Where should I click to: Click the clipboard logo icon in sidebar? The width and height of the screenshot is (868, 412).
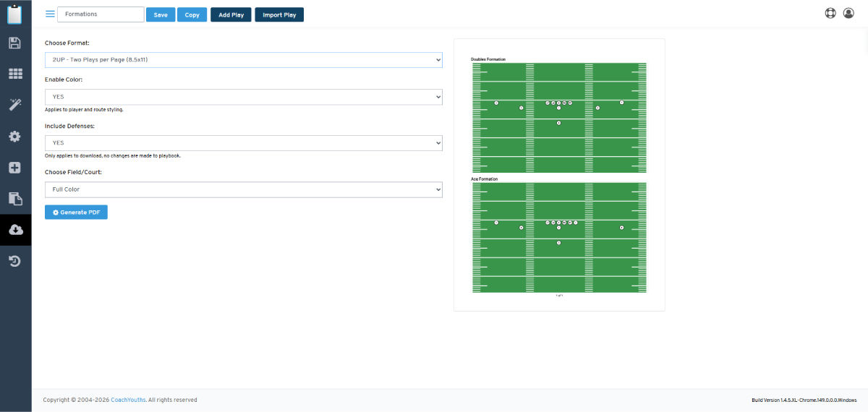click(x=15, y=14)
